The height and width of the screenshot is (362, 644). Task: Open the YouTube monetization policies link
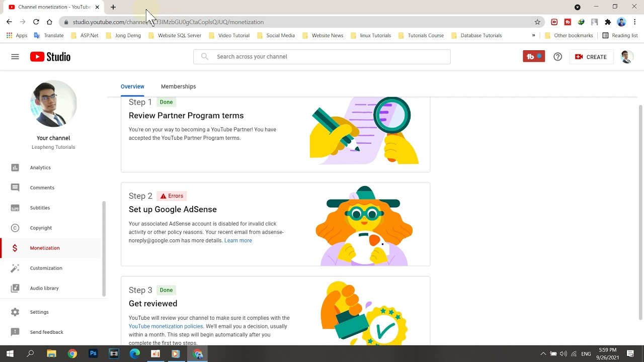tap(166, 326)
